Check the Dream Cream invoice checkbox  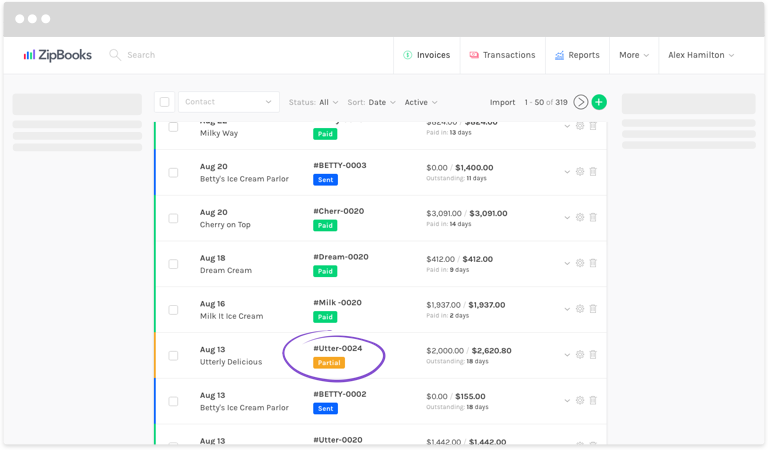tap(173, 264)
